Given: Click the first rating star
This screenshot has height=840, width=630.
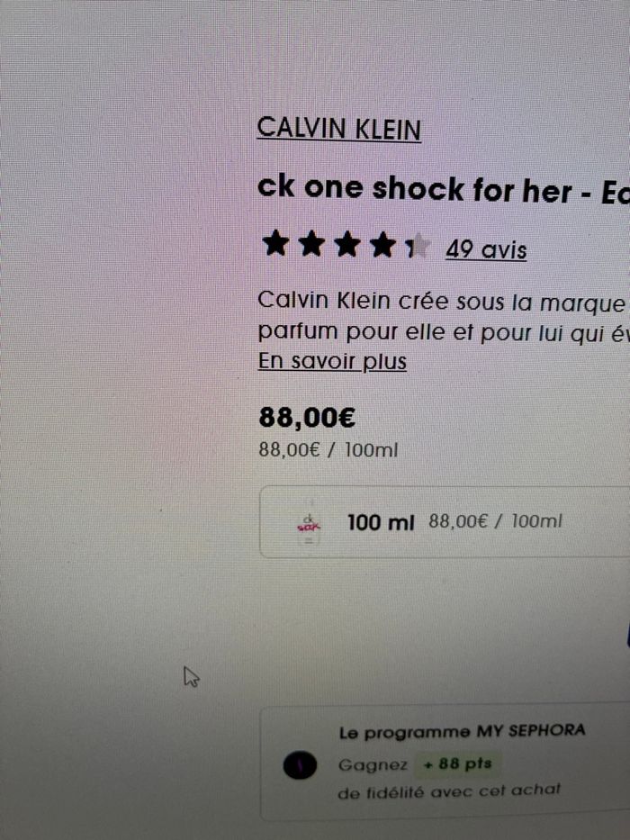Looking at the screenshot, I should (x=276, y=244).
